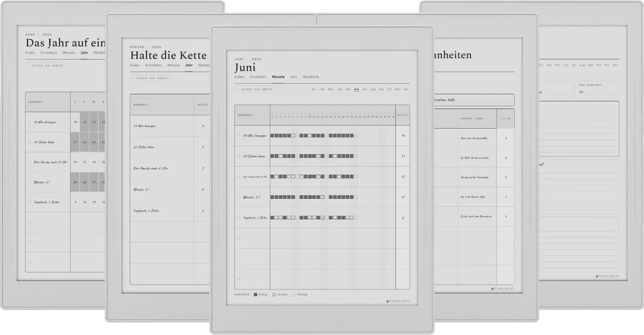The image size is (644, 335).
Task: Click the '30 Min bewegen' habit on the Juni page
Action: (x=255, y=135)
